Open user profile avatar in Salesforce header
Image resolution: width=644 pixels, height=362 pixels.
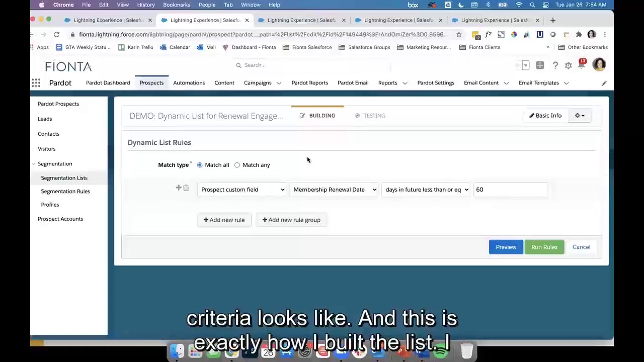pyautogui.click(x=599, y=65)
